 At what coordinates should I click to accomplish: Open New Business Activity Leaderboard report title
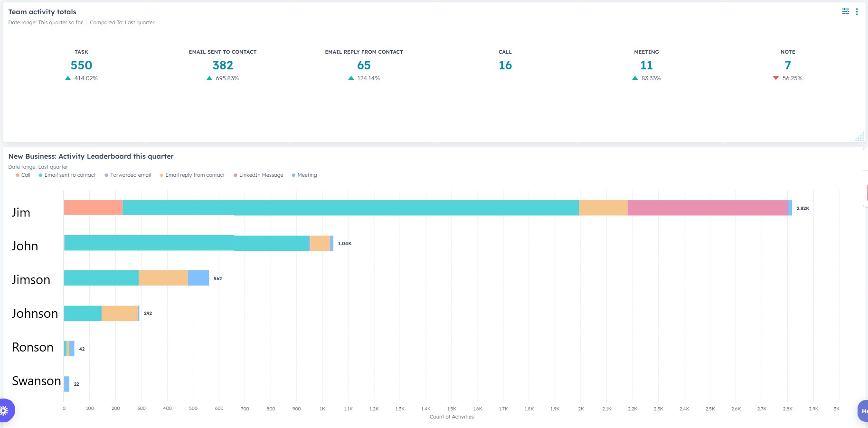pyautogui.click(x=91, y=156)
